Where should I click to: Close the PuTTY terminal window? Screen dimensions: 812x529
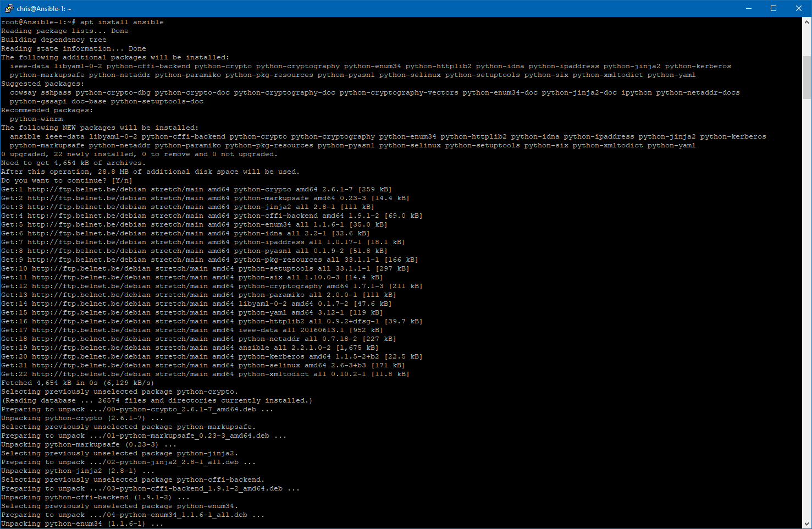pos(799,8)
